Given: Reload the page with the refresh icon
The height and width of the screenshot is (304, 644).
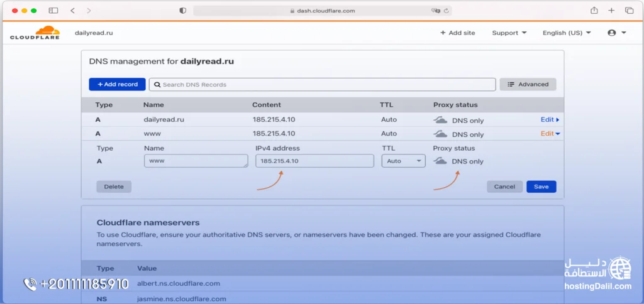Looking at the screenshot, I should tap(446, 11).
